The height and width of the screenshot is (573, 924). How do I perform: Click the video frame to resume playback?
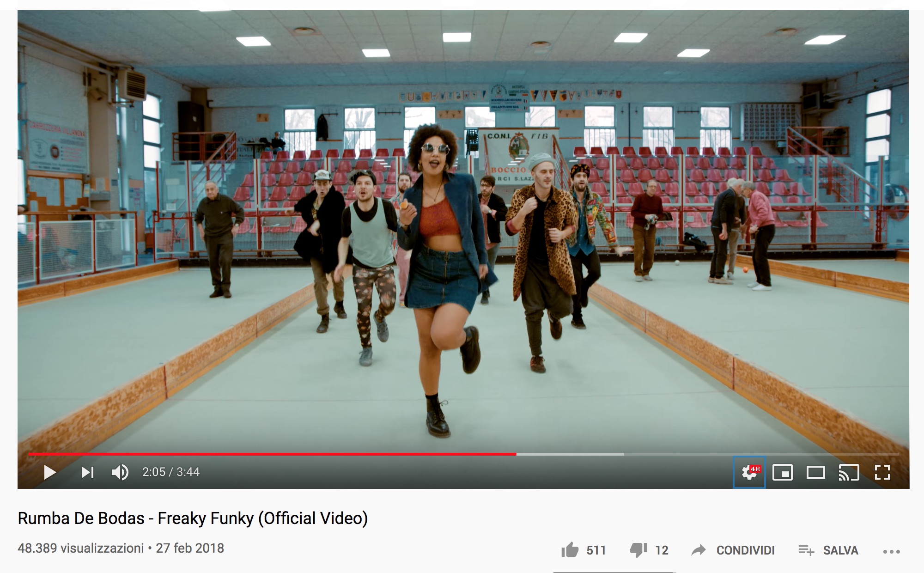[x=463, y=231]
